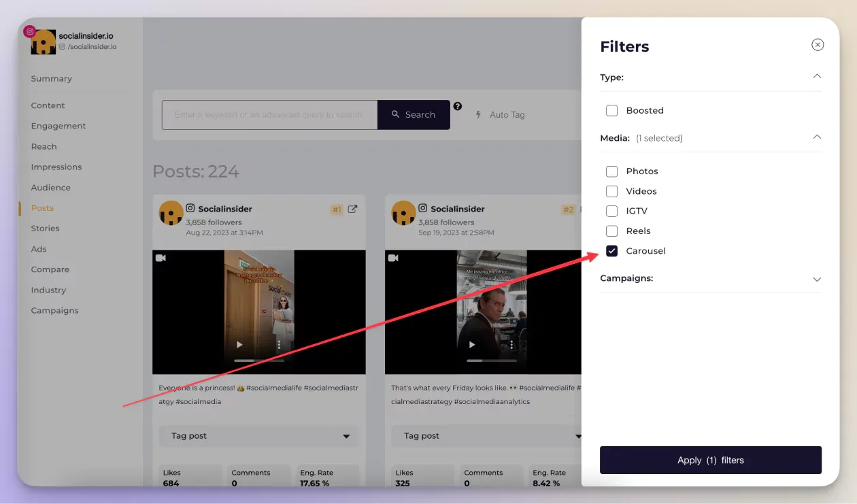Click the avatar of post #2
Screen dimensions: 857x504
403,213
